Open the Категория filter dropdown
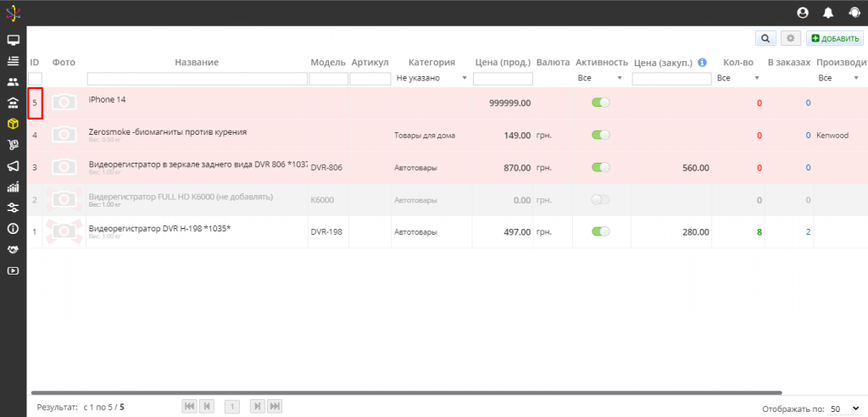Viewport: 868px width, 417px height. [x=431, y=79]
